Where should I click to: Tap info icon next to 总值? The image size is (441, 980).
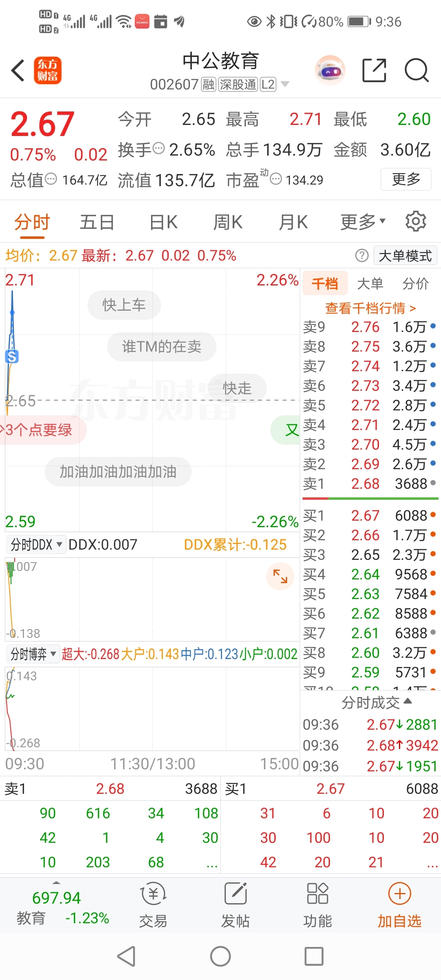(x=51, y=179)
